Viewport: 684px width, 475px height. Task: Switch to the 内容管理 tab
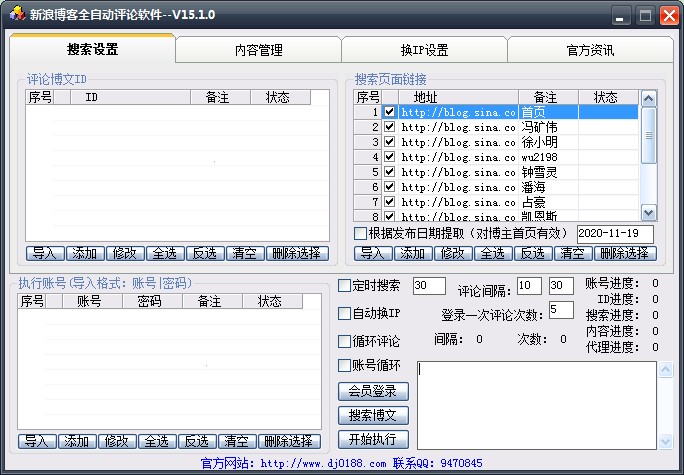coord(258,50)
